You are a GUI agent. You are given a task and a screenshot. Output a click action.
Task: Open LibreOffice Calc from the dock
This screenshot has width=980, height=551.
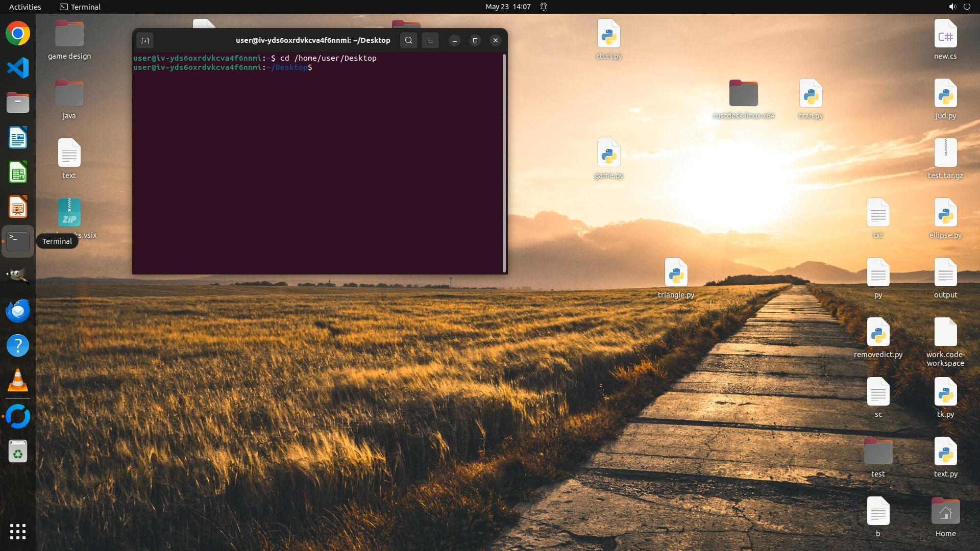(18, 172)
